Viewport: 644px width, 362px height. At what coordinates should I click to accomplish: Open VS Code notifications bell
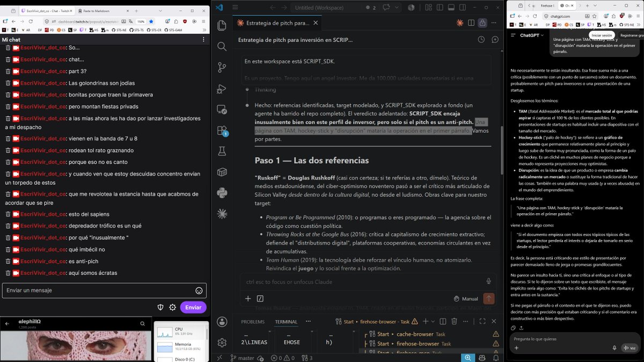coord(496,358)
